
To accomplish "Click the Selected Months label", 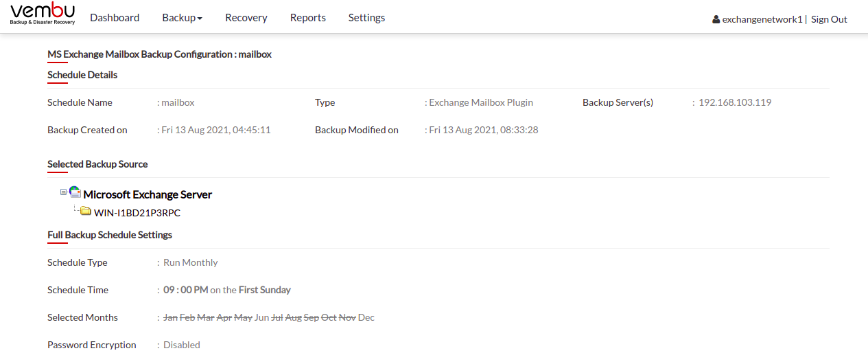I will (82, 317).
